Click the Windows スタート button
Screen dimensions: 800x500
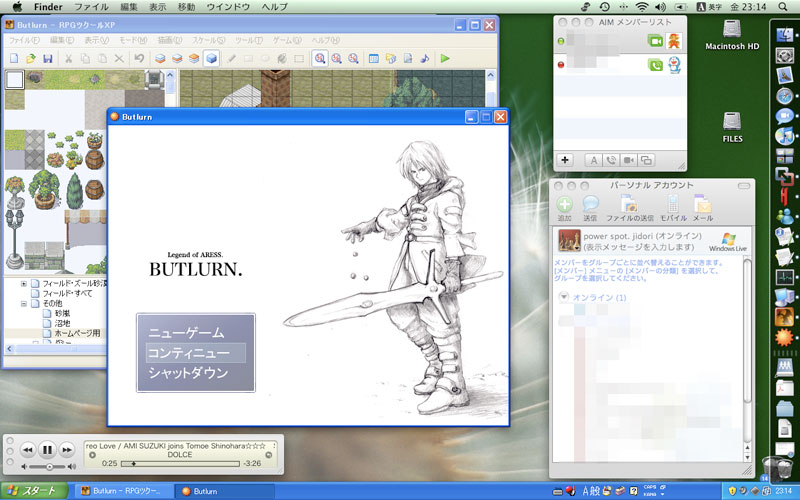tap(34, 491)
